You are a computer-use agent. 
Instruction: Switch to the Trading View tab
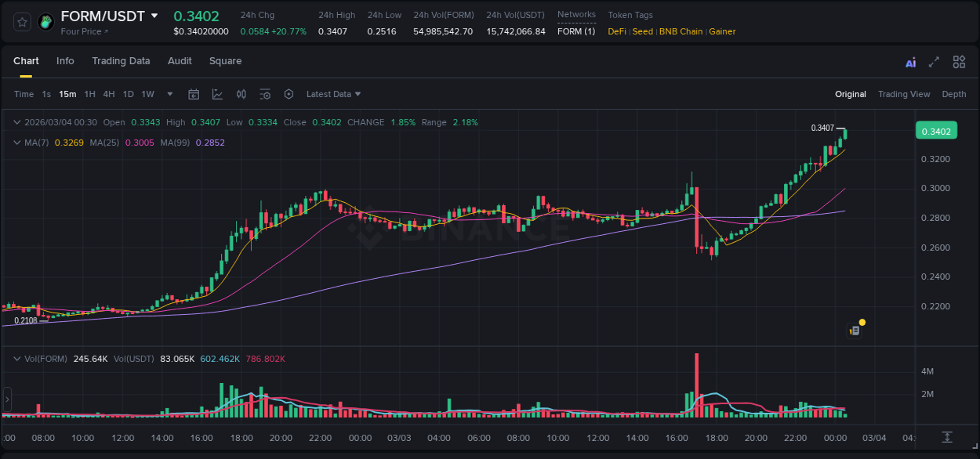pyautogui.click(x=904, y=94)
